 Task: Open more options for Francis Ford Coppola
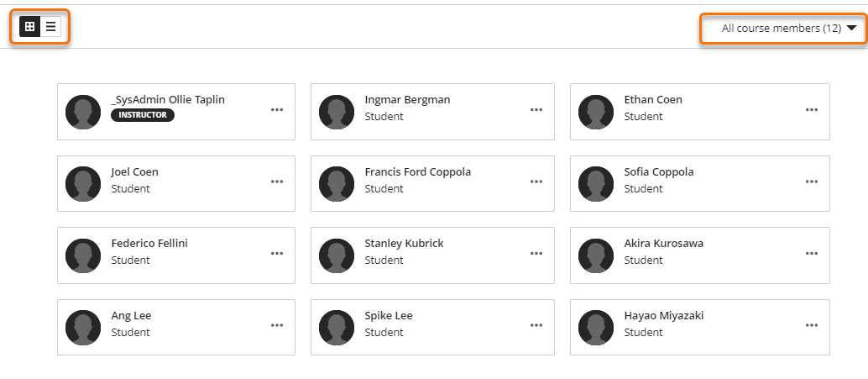[x=536, y=182]
